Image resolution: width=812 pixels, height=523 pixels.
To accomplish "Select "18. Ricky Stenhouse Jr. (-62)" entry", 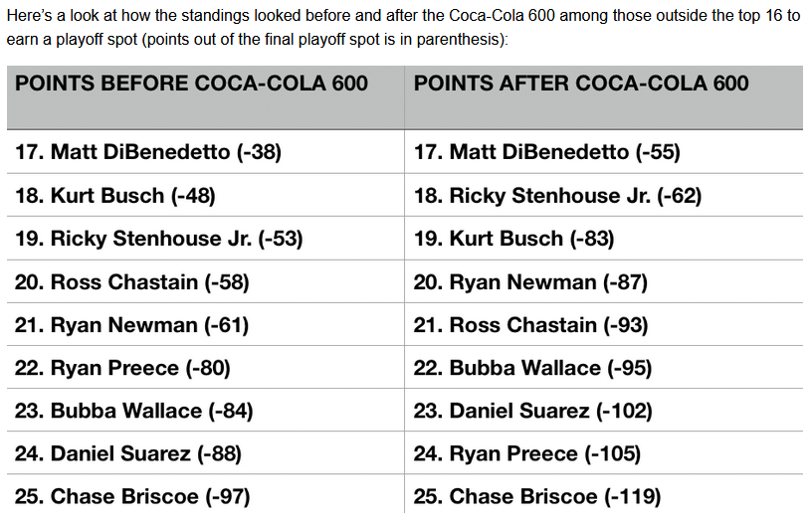I will point(558,196).
